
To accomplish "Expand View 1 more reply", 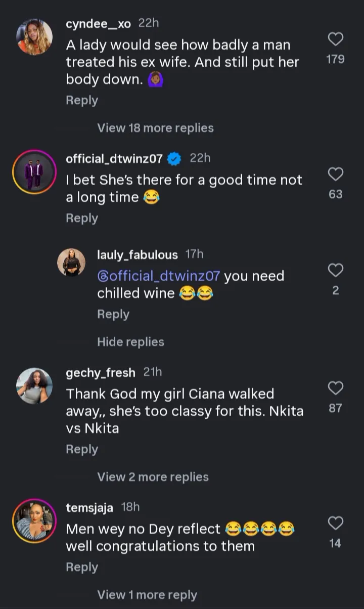I will coord(147,595).
